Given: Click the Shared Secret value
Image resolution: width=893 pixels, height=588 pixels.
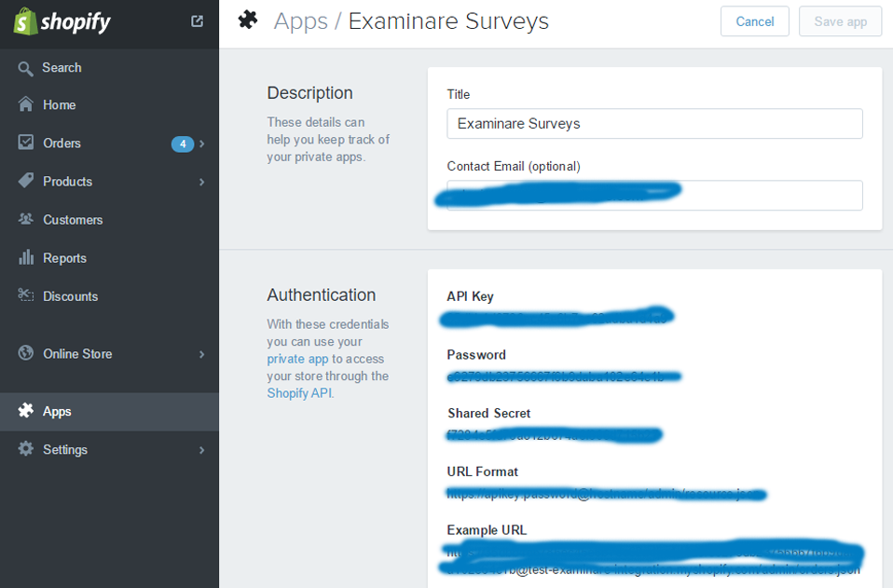Looking at the screenshot, I should [x=554, y=435].
